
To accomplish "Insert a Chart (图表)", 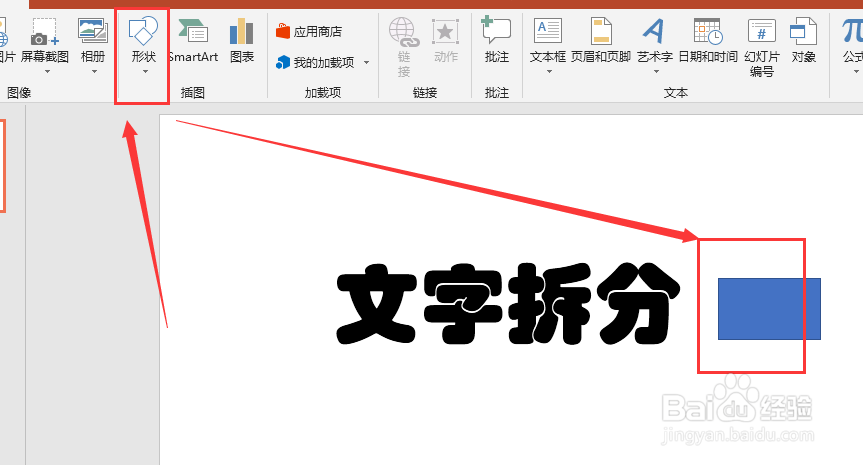I will point(242,40).
